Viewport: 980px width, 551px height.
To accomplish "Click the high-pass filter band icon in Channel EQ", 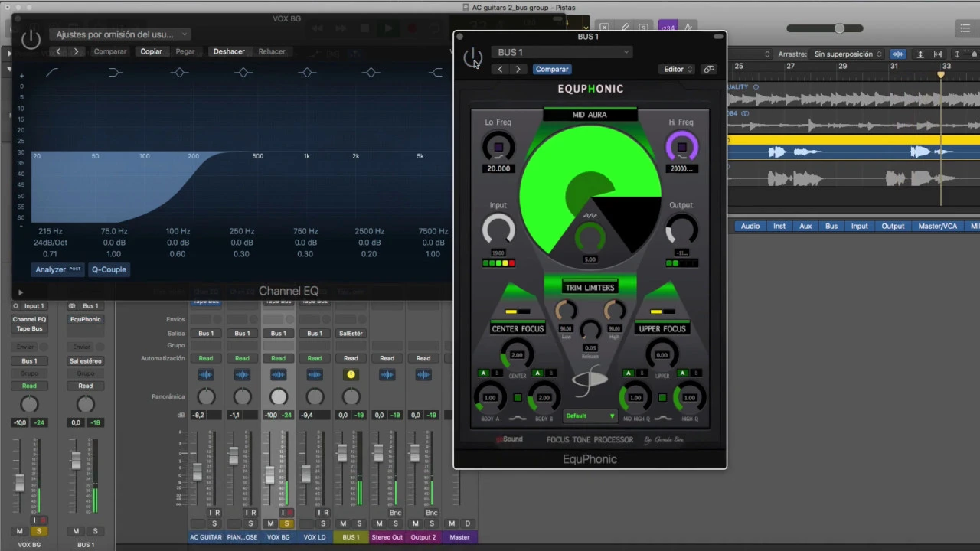I will 51,73.
